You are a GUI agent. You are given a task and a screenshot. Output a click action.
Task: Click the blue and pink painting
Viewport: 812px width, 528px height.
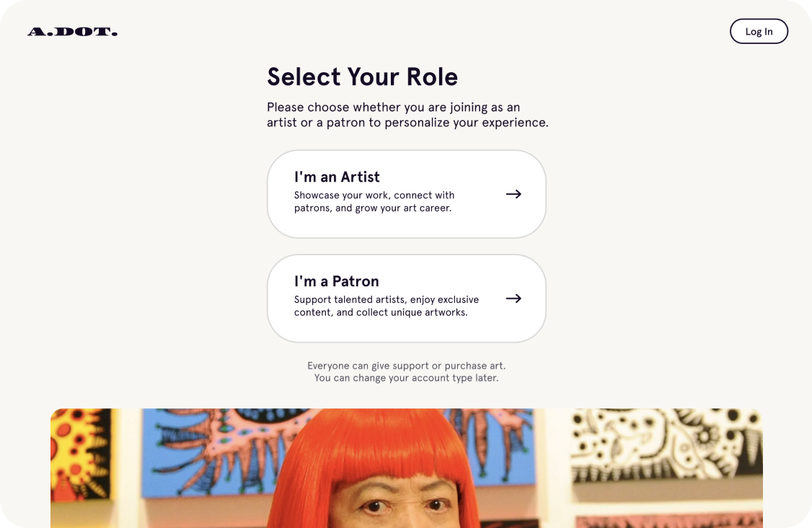click(x=209, y=447)
